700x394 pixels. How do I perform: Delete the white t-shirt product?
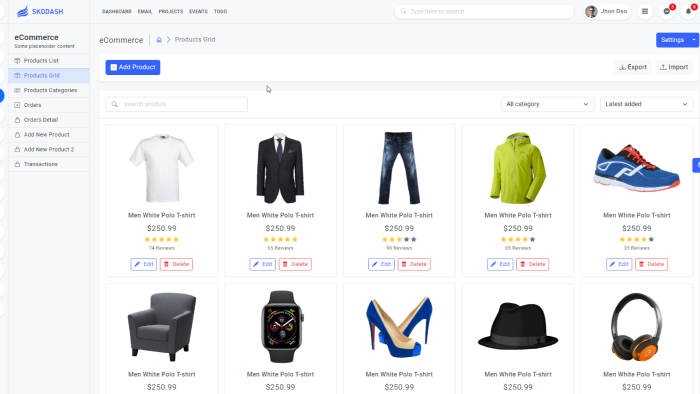pyautogui.click(x=176, y=264)
